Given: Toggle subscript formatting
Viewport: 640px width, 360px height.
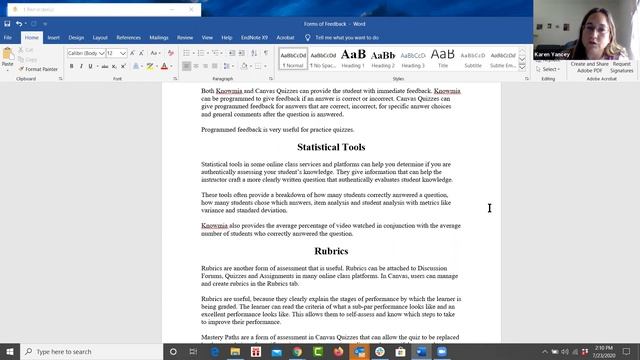Looking at the screenshot, I should click(x=114, y=66).
